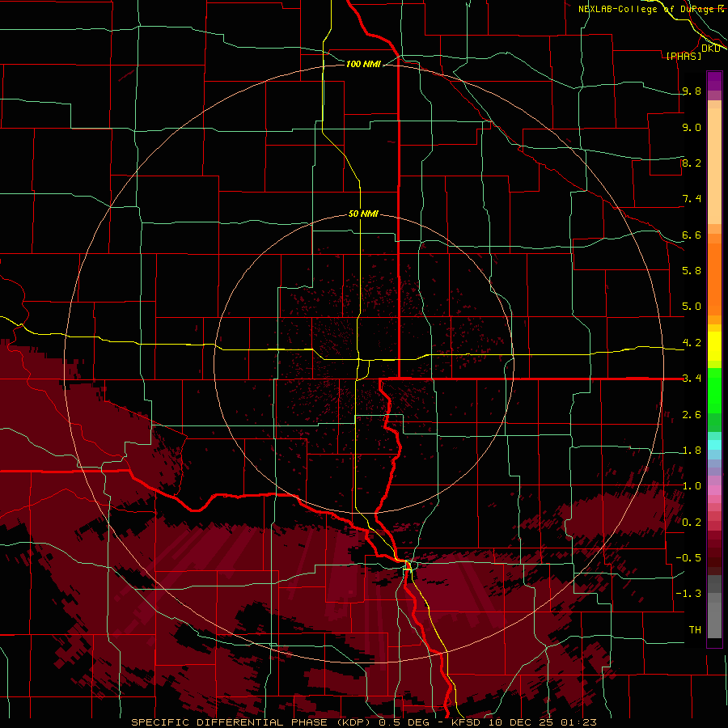Click the -0.5 legend value
The image size is (728, 728).
[x=688, y=558]
